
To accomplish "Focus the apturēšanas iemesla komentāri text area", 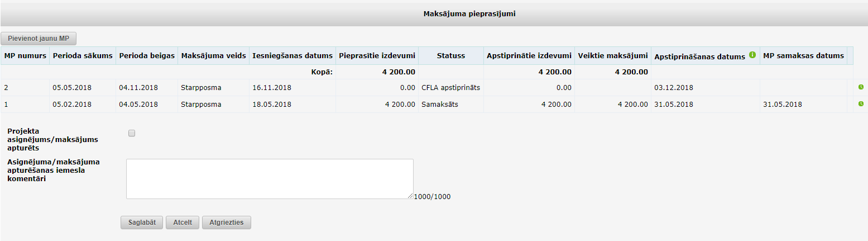I will click(x=270, y=179).
